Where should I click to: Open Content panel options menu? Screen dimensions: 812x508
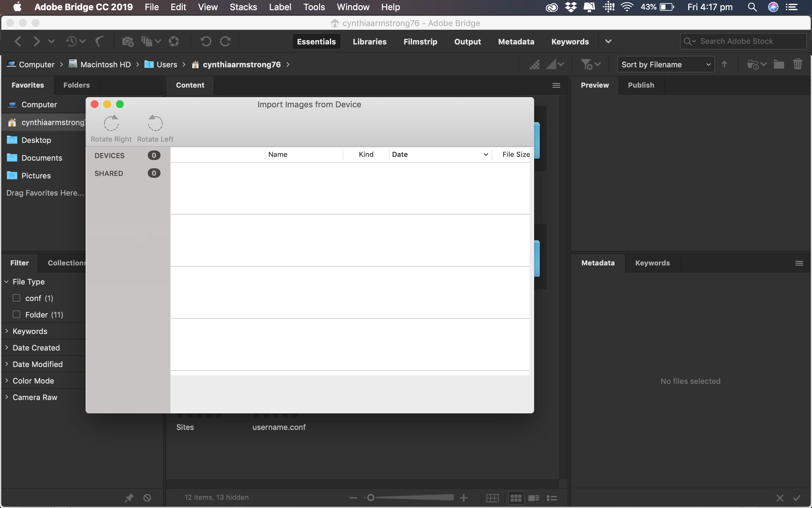point(556,85)
